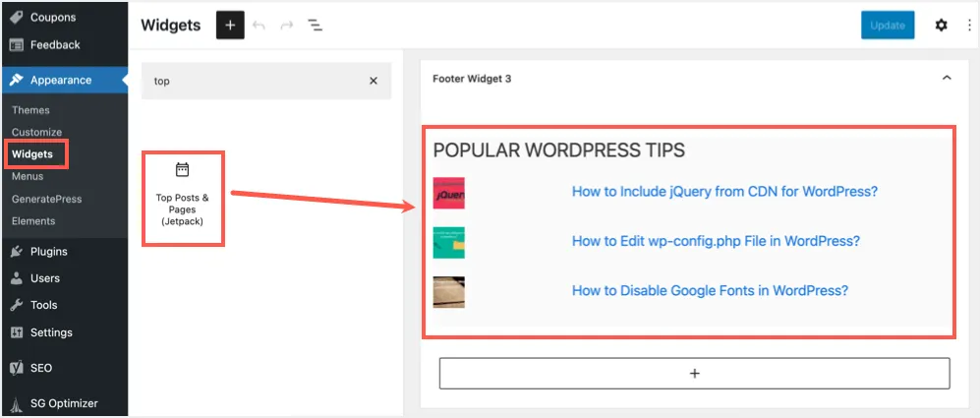This screenshot has width=980, height=418.
Task: Click the Users person icon
Action: pos(17,278)
